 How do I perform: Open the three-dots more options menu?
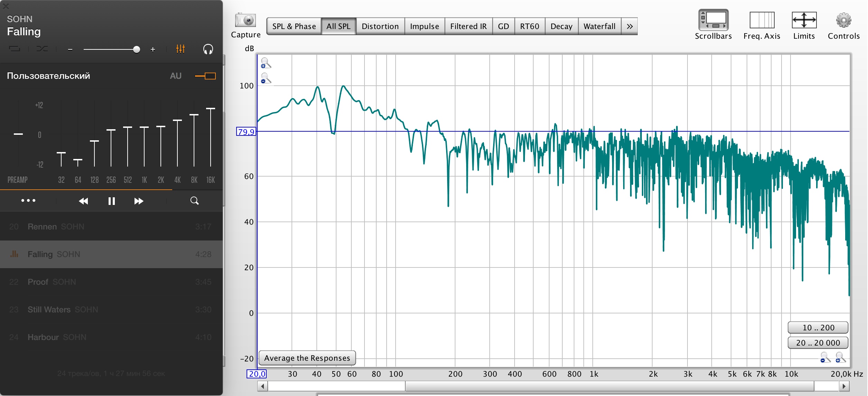click(28, 201)
